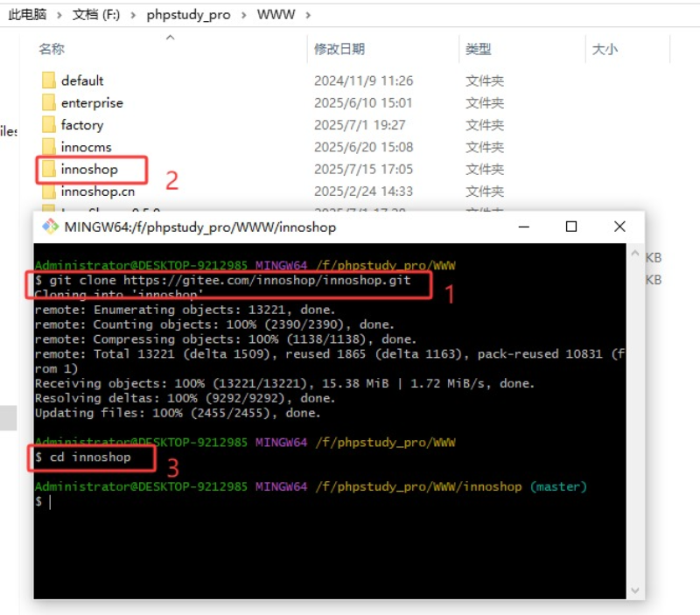This screenshot has width=700, height=615.
Task: Select the innoshop folder icon
Action: point(49,169)
